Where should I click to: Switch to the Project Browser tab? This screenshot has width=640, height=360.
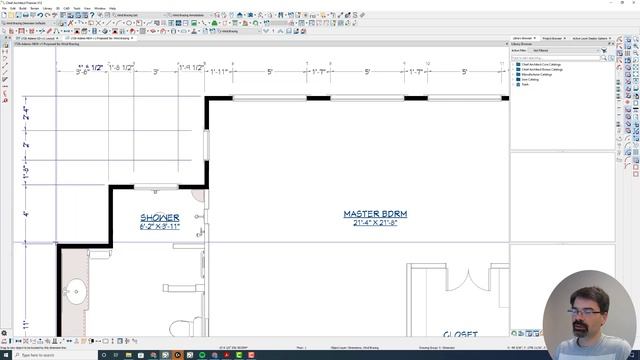click(x=553, y=38)
